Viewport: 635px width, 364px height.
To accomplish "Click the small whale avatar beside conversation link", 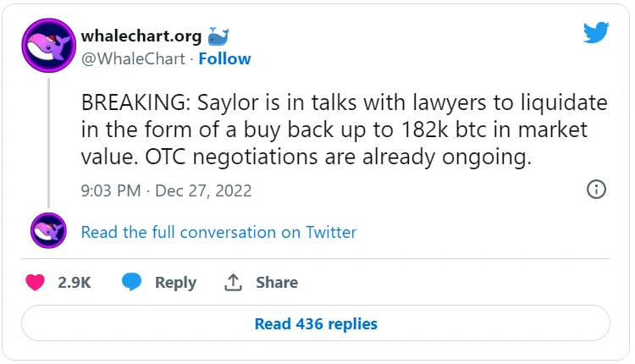I will (48, 231).
